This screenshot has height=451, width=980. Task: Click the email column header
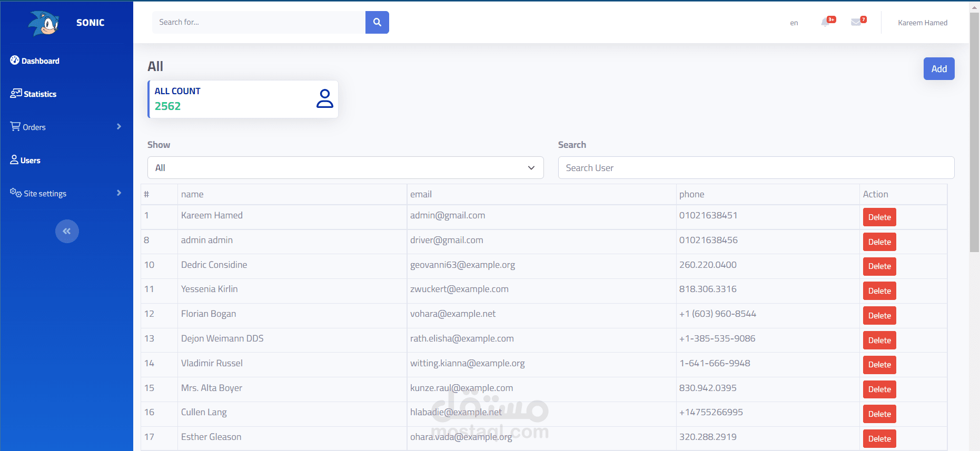point(421,194)
